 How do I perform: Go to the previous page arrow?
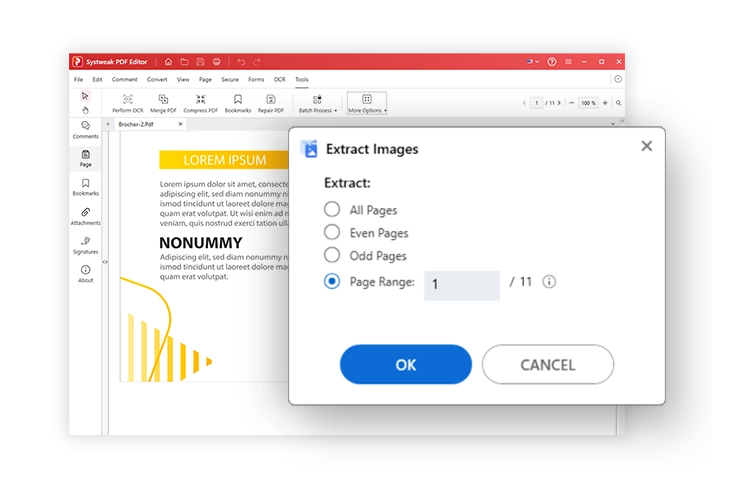click(x=524, y=103)
